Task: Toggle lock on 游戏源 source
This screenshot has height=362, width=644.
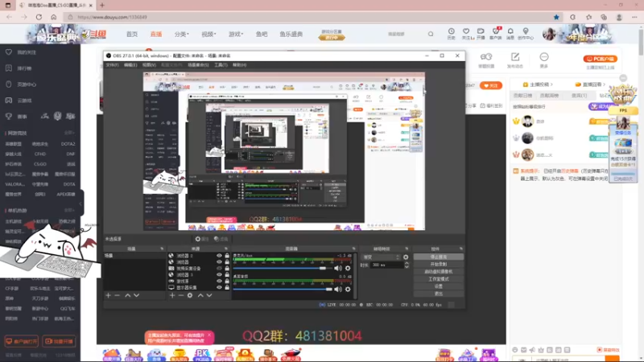Action: click(x=227, y=281)
